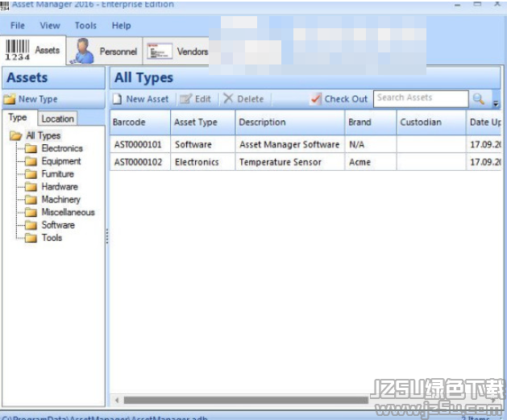Viewport: 507px width, 420px height.
Task: Focus the Search Assets field
Action: 421,98
